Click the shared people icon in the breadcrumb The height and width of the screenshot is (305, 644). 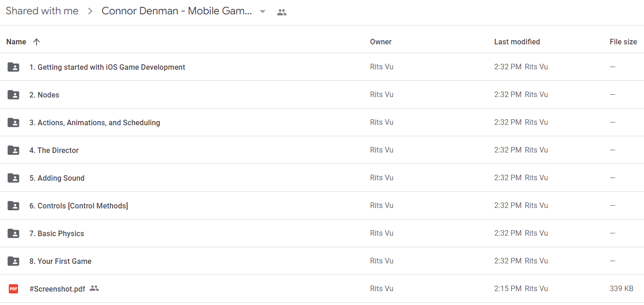(282, 12)
